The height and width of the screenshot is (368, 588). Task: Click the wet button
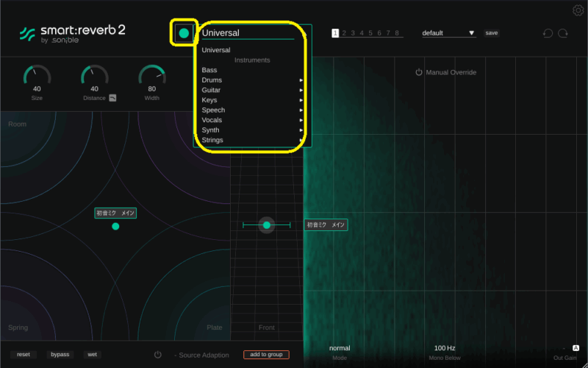tap(93, 355)
